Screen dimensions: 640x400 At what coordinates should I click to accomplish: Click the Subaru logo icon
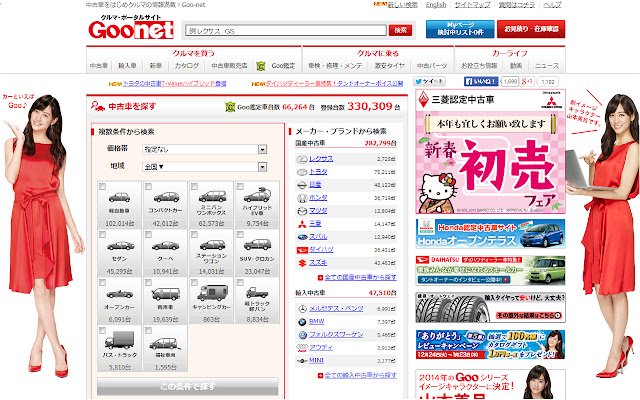point(302,237)
